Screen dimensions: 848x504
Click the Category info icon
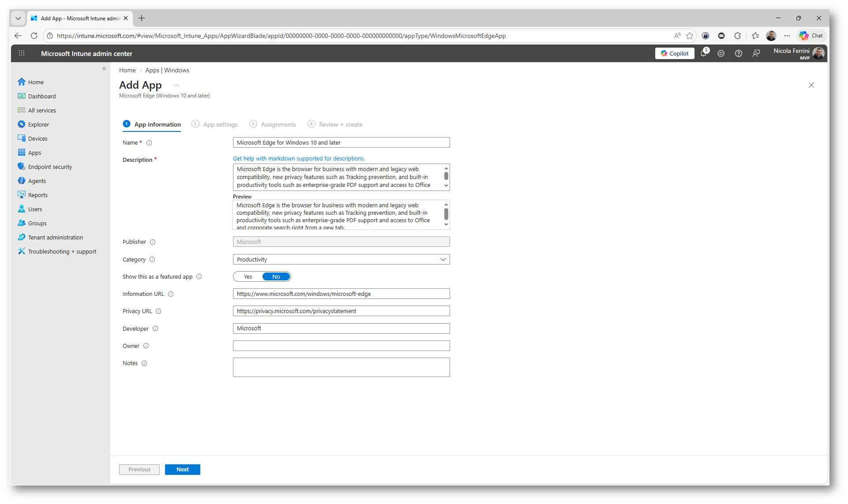pos(152,260)
